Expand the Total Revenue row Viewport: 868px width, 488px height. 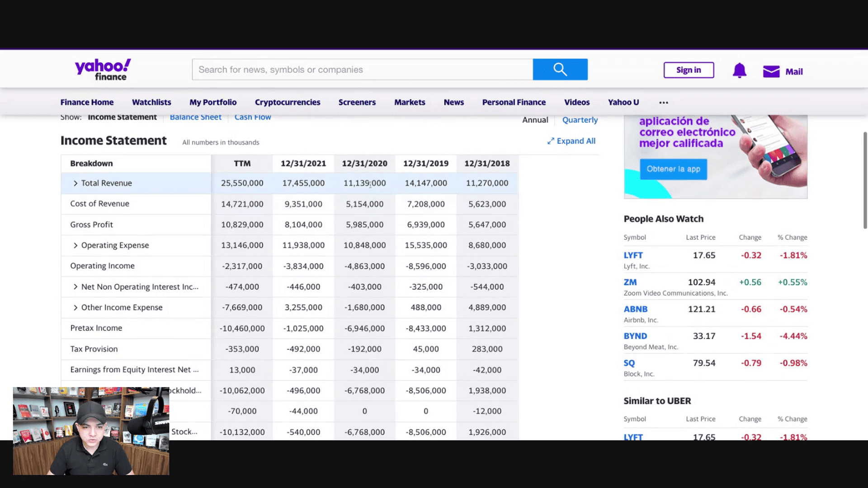(x=75, y=183)
